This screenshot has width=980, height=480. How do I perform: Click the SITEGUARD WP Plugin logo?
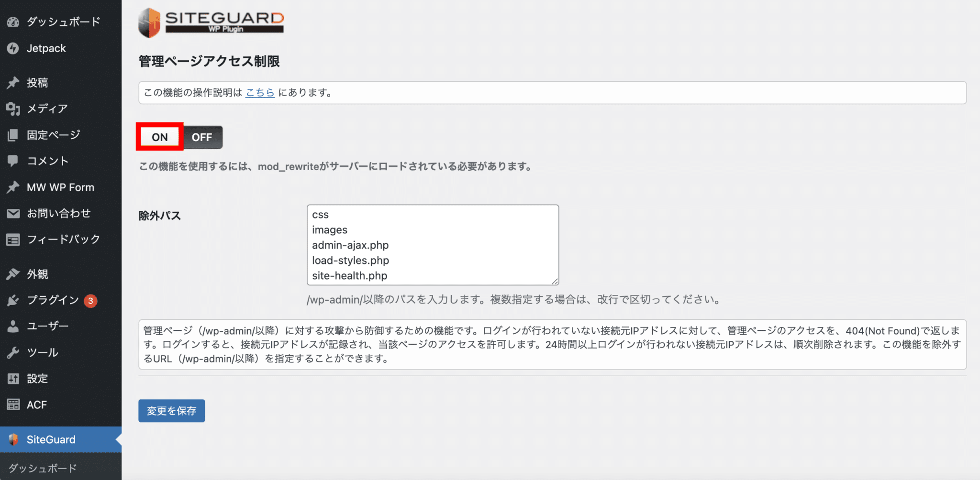(x=211, y=22)
